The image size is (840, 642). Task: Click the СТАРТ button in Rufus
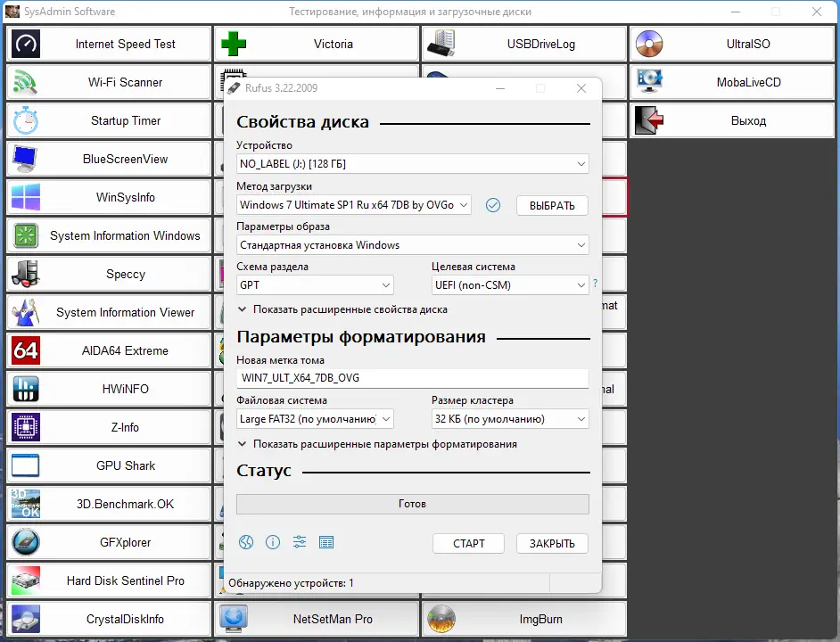(468, 543)
